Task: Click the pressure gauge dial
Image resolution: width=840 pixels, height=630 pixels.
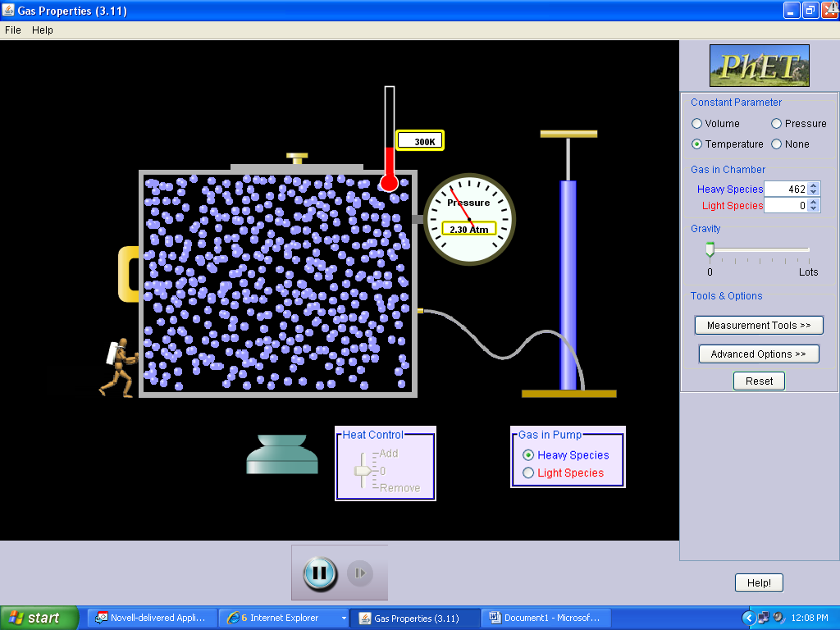Action: tap(468, 219)
